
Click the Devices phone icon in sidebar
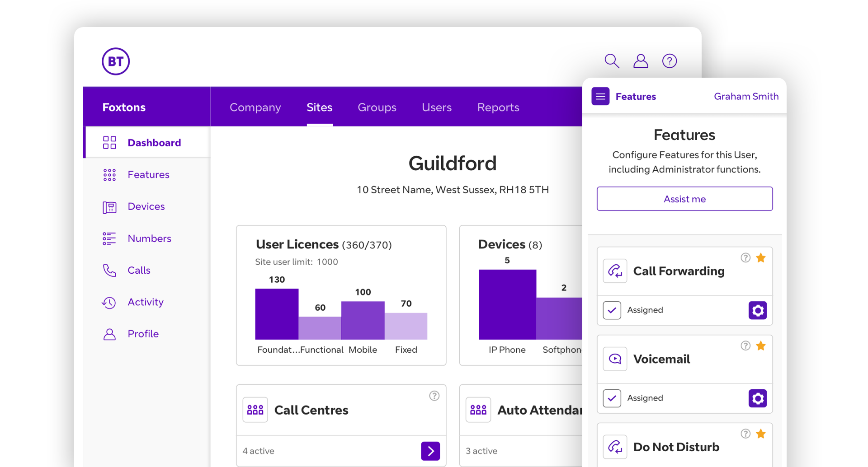[x=109, y=207]
